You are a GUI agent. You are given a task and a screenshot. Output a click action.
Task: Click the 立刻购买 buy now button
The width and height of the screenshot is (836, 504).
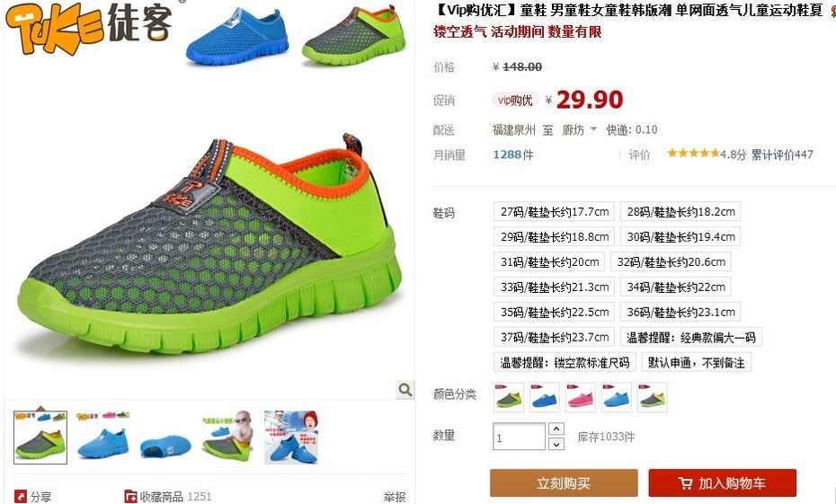(x=564, y=482)
